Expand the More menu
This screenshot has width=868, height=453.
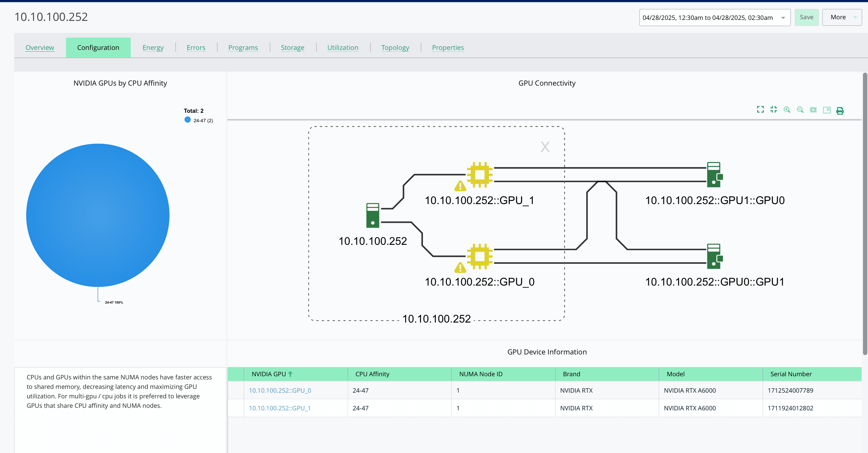point(842,17)
